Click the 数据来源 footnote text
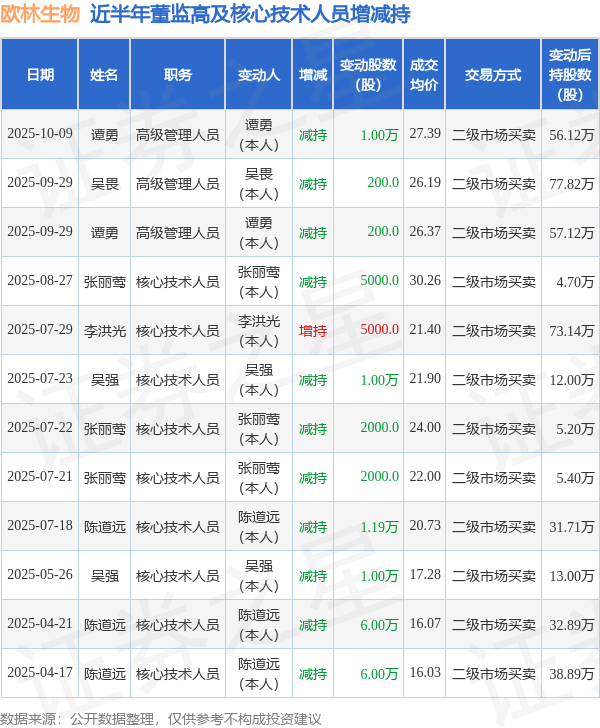Viewport: 600px width, 728px height. click(160, 719)
